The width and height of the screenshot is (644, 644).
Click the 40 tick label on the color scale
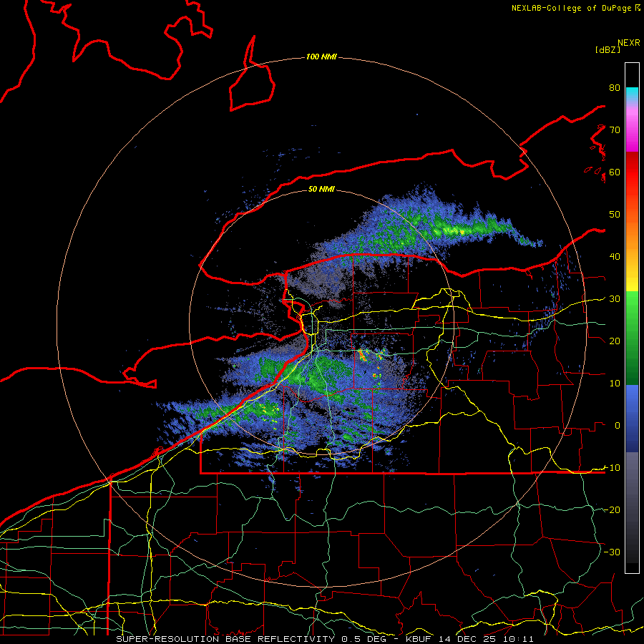click(615, 257)
